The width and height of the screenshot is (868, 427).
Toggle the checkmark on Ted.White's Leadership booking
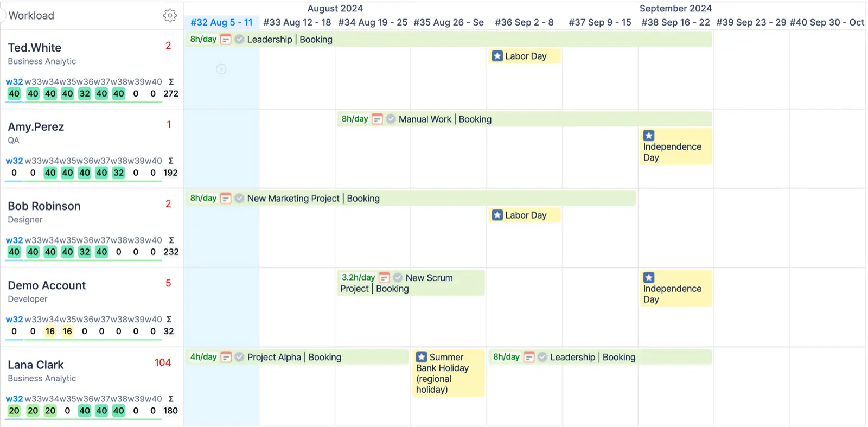click(239, 39)
